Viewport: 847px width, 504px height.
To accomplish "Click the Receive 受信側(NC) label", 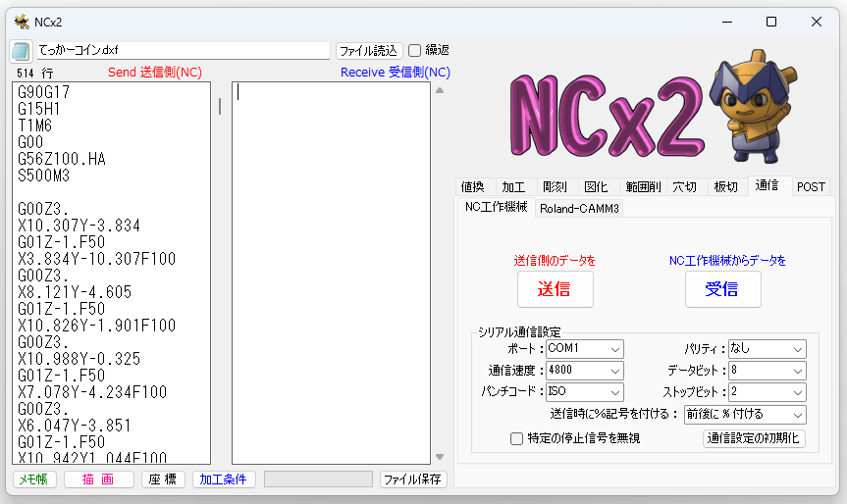I will point(396,73).
